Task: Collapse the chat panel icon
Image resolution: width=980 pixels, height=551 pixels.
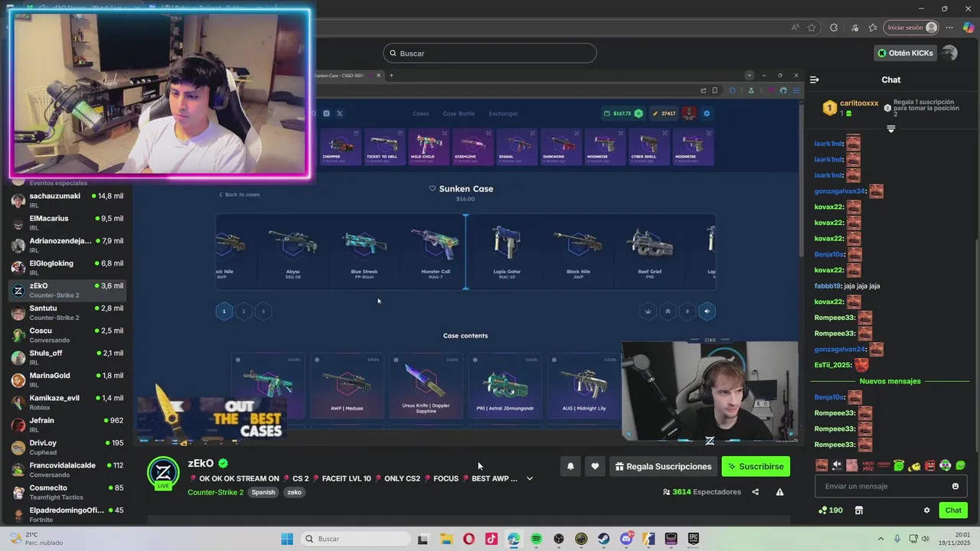Action: 815,80
